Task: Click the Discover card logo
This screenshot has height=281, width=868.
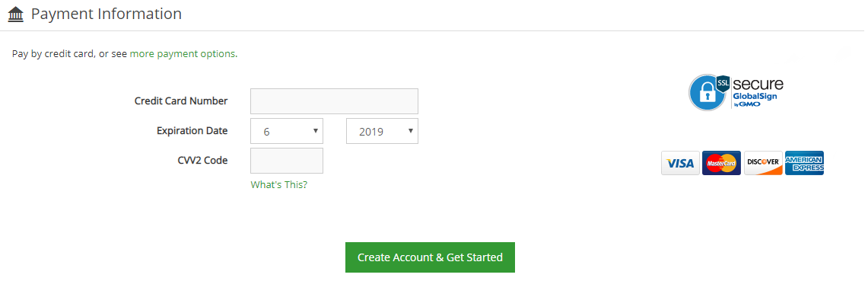Action: (763, 163)
